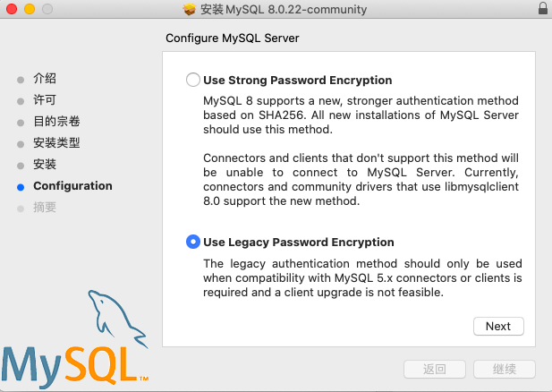Click the Next button
Viewport: 552px width, 392px height.
click(497, 326)
